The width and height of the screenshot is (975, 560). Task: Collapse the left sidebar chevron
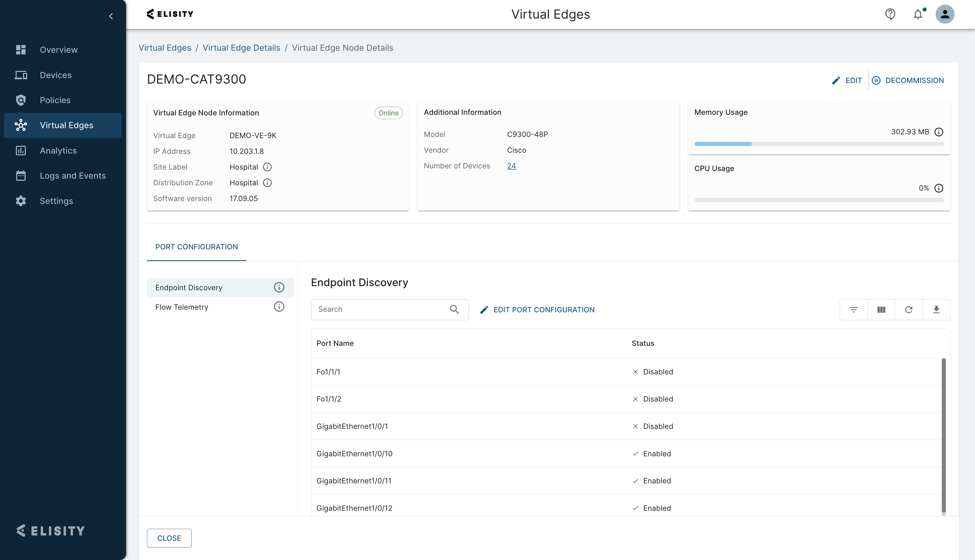click(x=111, y=16)
